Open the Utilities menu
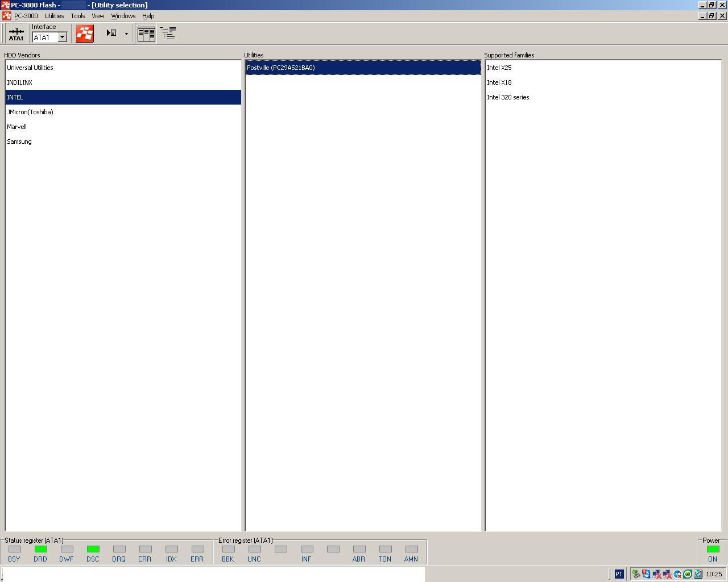This screenshot has width=728, height=582. (x=54, y=16)
